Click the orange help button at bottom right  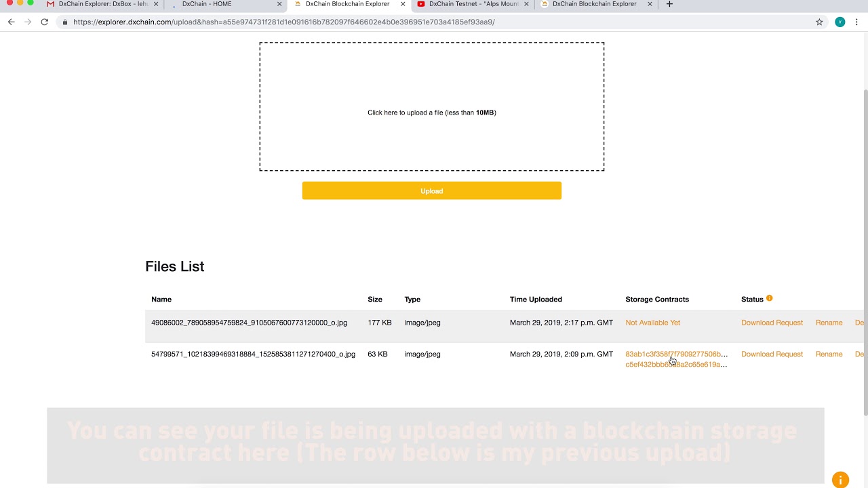pos(840,479)
